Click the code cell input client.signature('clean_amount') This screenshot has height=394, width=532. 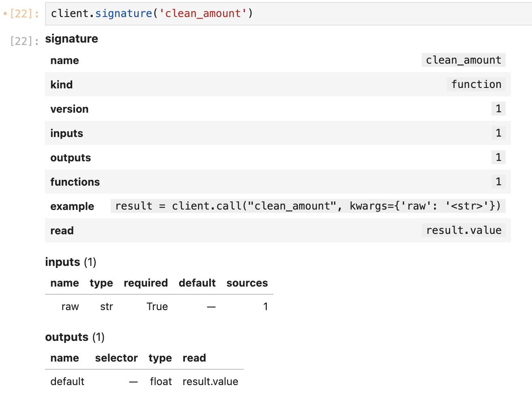[x=288, y=14]
